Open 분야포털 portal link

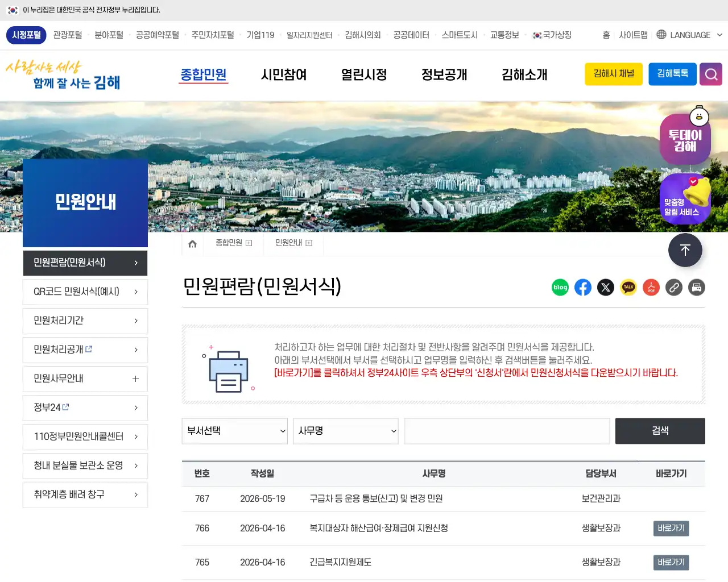(x=109, y=35)
